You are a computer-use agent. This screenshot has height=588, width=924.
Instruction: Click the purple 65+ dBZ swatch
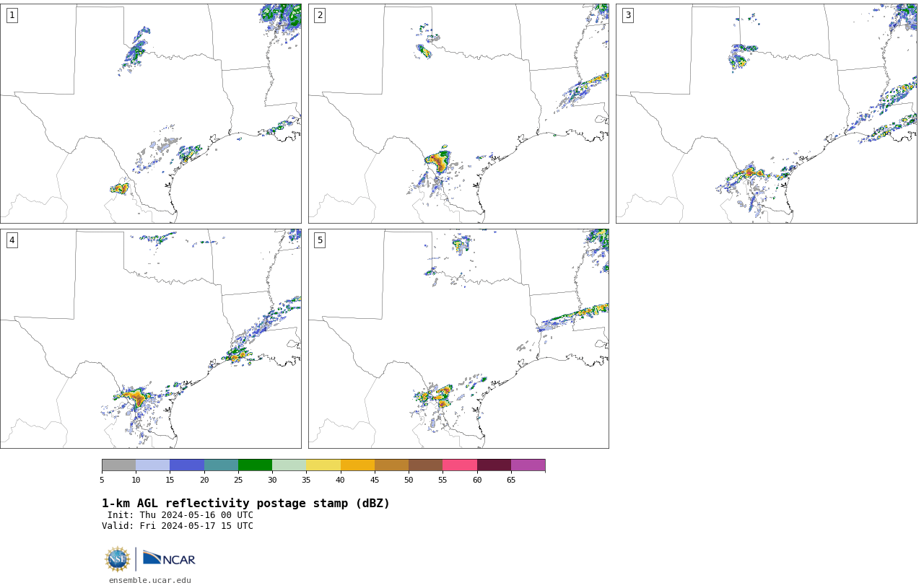coord(528,465)
